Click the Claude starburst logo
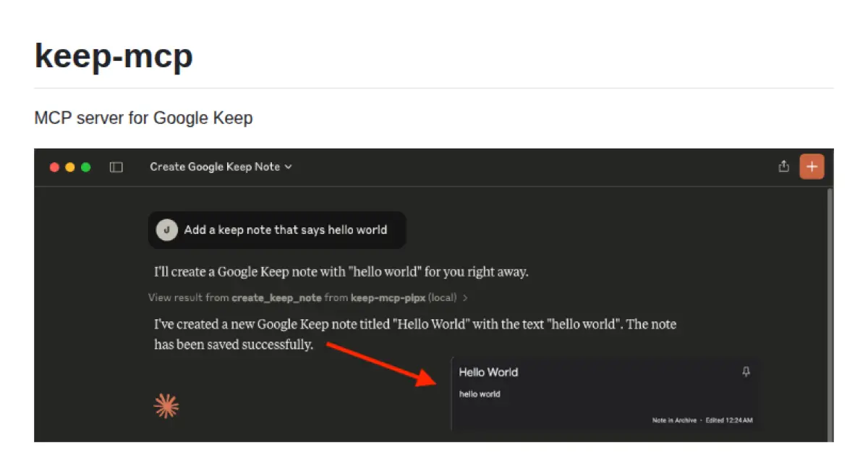Image resolution: width=868 pixels, height=456 pixels. (166, 407)
